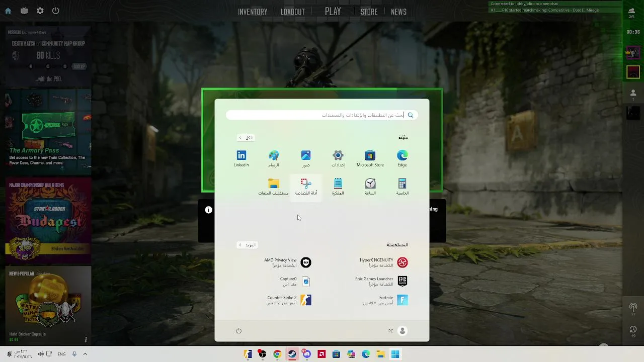Select crowned player avatar in lobby
644x362 pixels.
coord(632,52)
